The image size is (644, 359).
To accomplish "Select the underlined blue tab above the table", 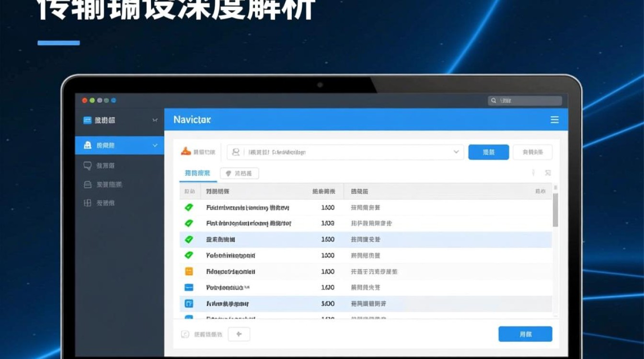I will click(x=197, y=173).
